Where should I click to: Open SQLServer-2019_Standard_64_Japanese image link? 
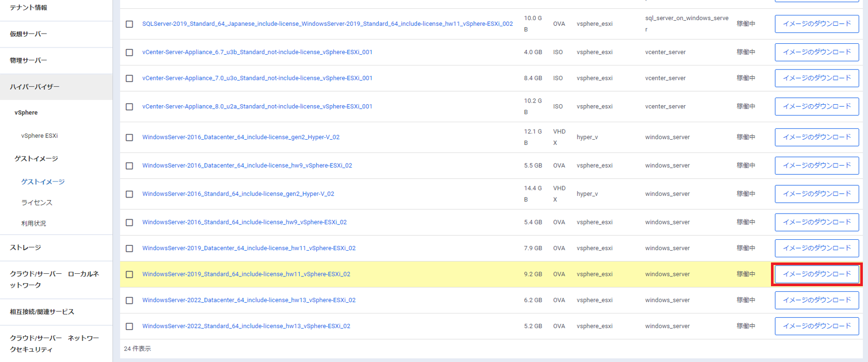pyautogui.click(x=328, y=24)
